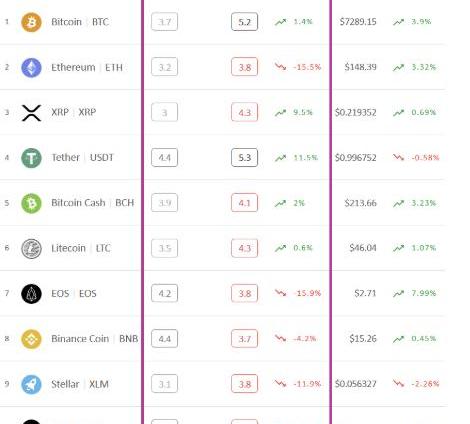Click the EOS 4.2 score box
This screenshot has height=424, width=470.
[164, 293]
